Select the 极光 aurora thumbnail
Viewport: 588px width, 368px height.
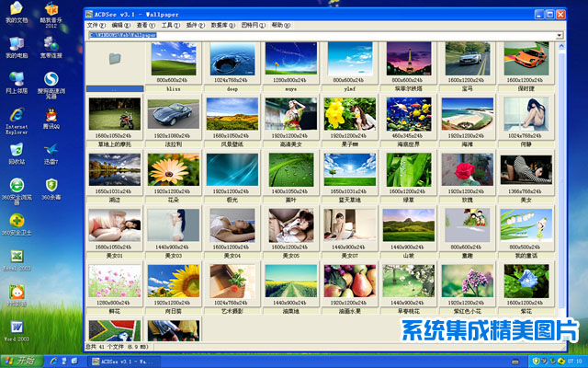pyautogui.click(x=232, y=169)
